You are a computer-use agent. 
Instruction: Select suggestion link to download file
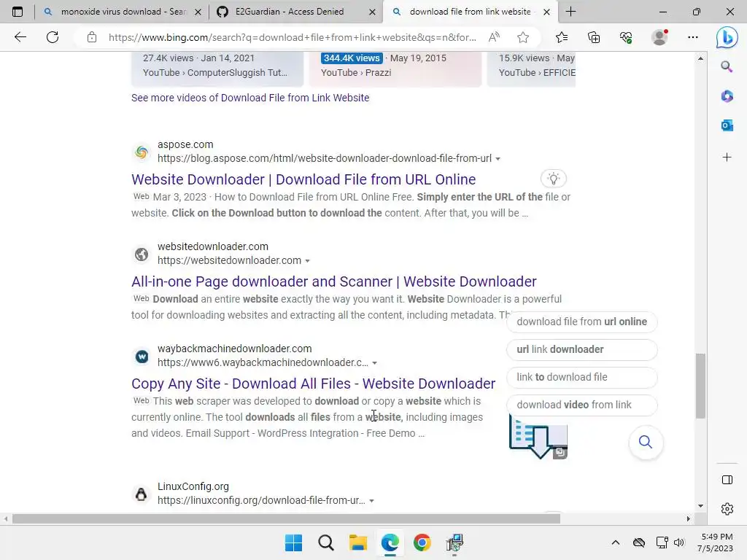[581, 377]
